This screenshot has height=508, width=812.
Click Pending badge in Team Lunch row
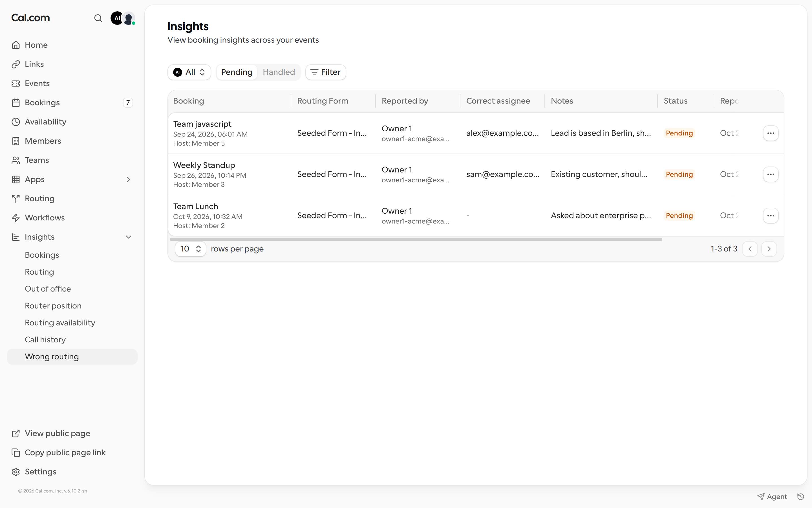point(679,216)
